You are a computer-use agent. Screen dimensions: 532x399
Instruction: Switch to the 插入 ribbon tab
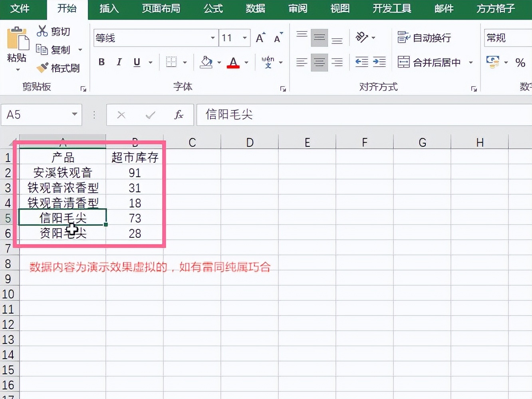[x=109, y=9]
